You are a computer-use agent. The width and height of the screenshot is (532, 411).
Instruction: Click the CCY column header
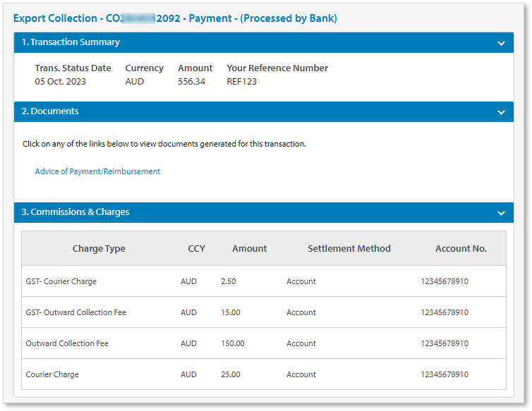pos(196,249)
